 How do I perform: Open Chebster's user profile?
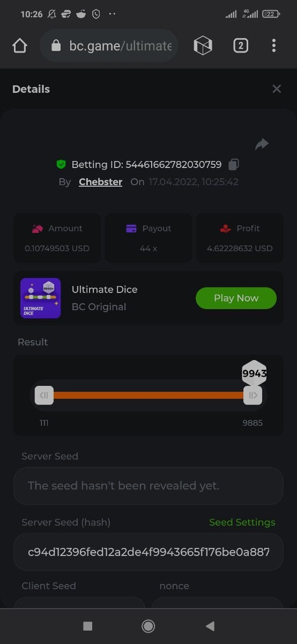coord(100,182)
